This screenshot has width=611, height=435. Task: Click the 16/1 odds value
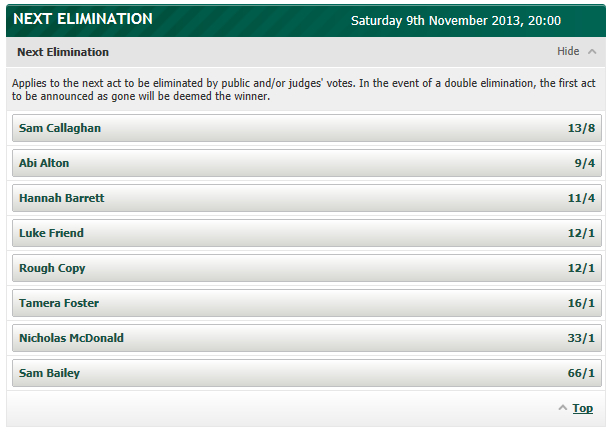581,303
